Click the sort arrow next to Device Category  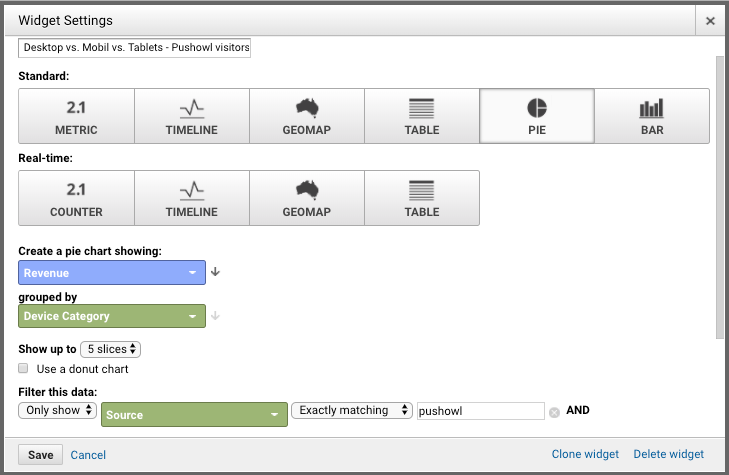tap(215, 316)
